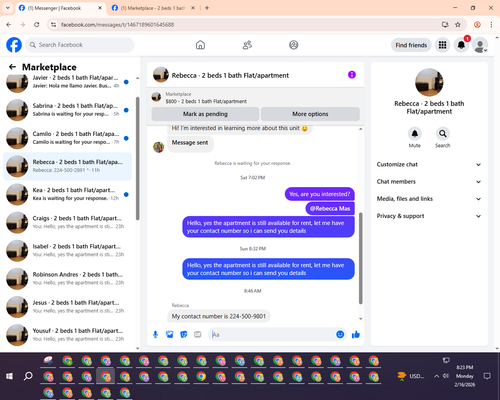Image resolution: width=500 pixels, height=400 pixels.
Task: Open the sticker picker icon
Action: (x=184, y=334)
